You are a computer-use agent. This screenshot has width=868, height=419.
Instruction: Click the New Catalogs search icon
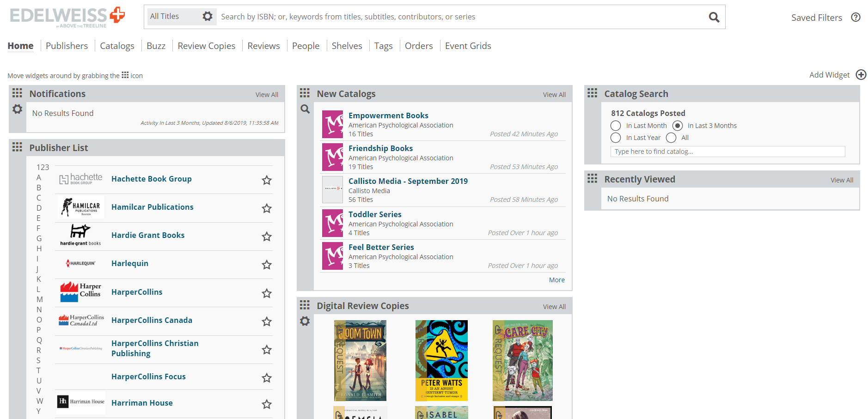pyautogui.click(x=305, y=109)
